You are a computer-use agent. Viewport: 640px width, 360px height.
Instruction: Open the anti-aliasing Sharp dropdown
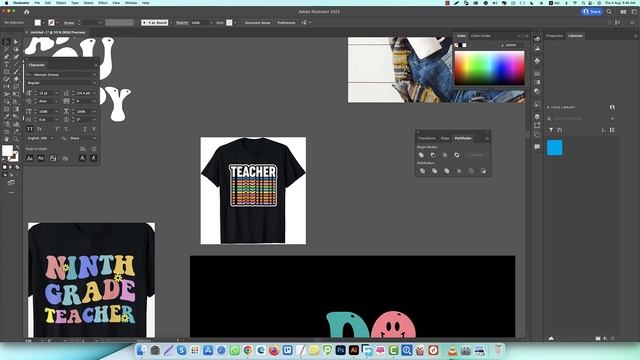tap(94, 138)
